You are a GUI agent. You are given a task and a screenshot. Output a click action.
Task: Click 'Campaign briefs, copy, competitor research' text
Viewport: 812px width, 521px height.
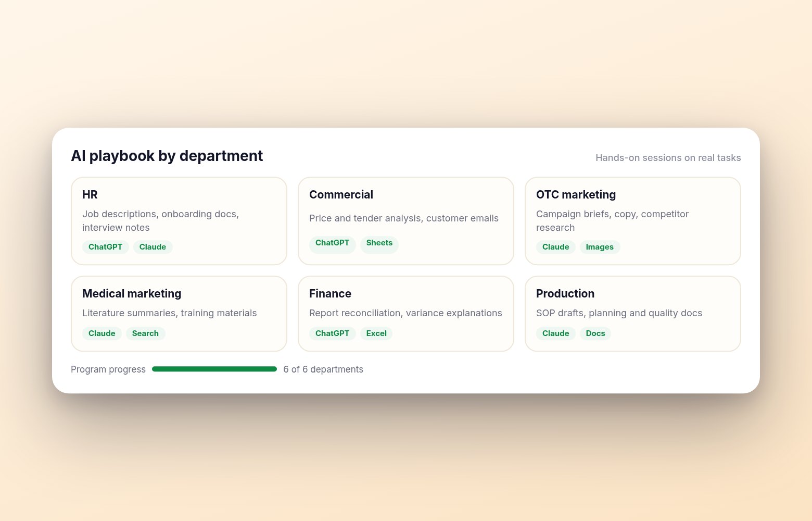point(612,221)
